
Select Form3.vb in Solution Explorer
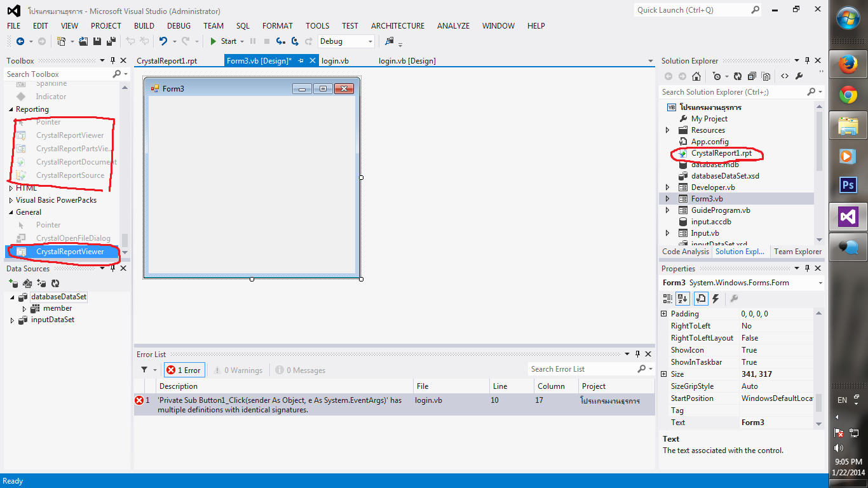(707, 199)
